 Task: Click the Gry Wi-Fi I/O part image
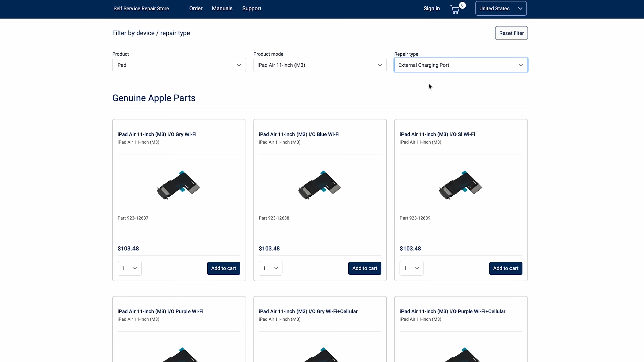[x=178, y=185]
